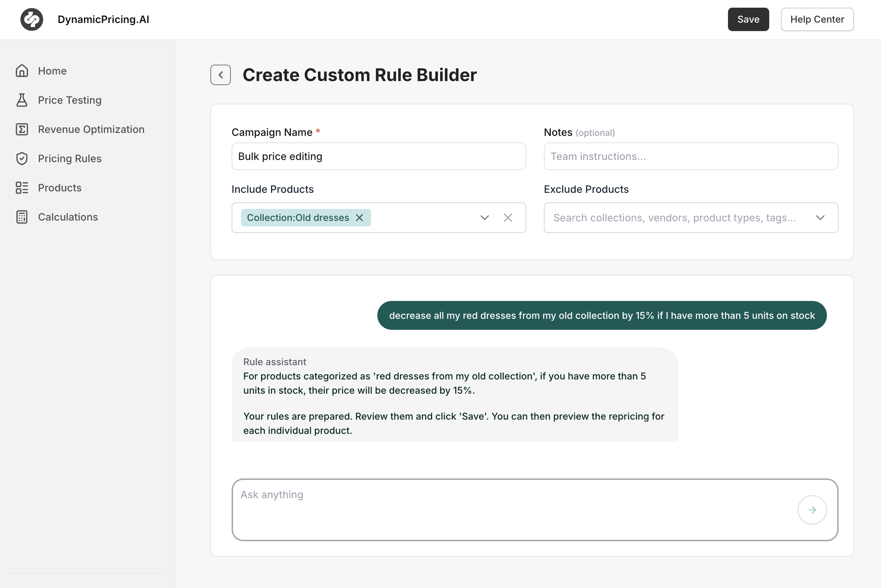Clear the Include Products selection with the X
881x588 pixels.
pos(508,218)
